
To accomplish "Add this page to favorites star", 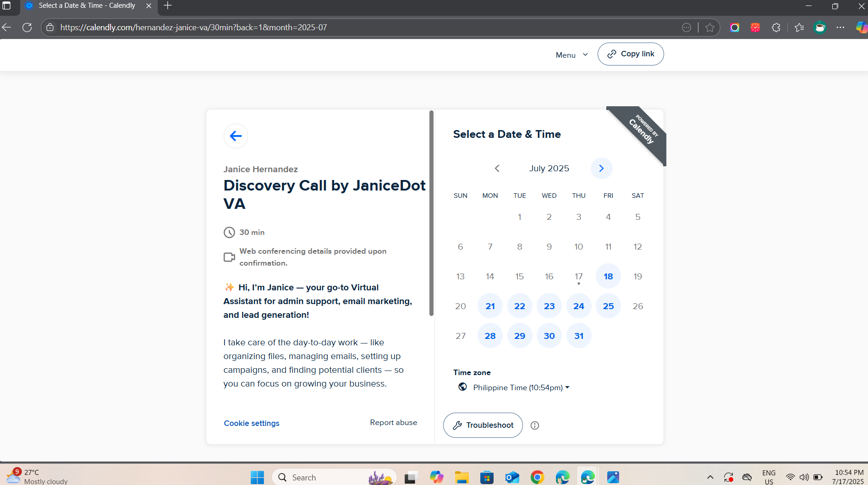I will [710, 27].
